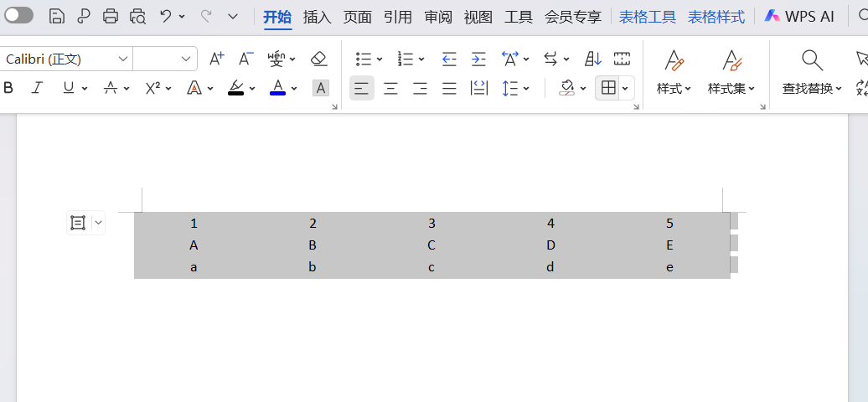Screen dimensions: 868x402
Task: Switch to the 插入 tab
Action: coord(318,17)
